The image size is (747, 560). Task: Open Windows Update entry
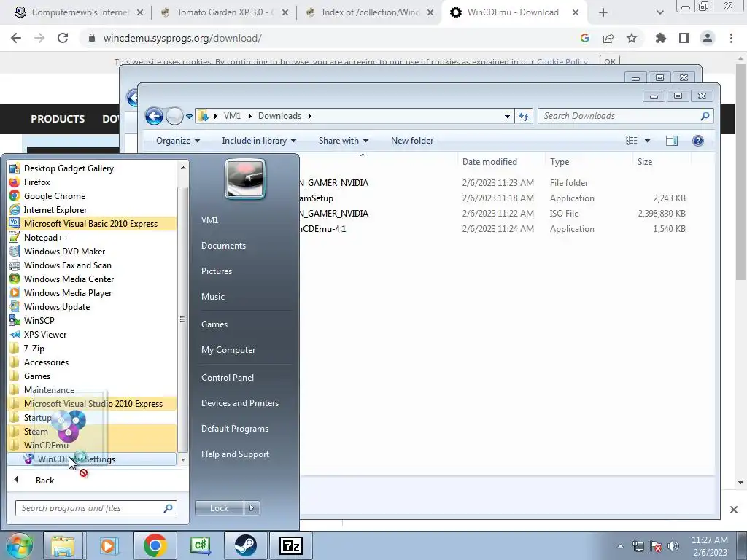(57, 306)
